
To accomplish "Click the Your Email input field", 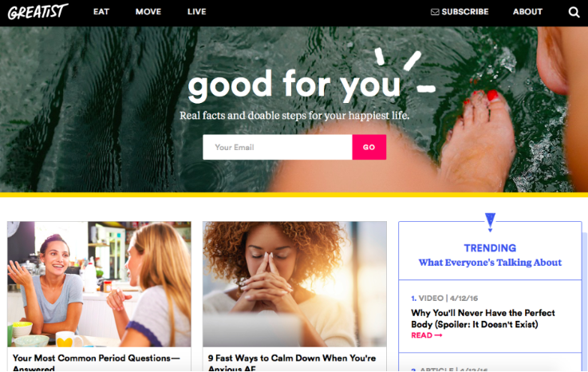I will click(x=278, y=147).
